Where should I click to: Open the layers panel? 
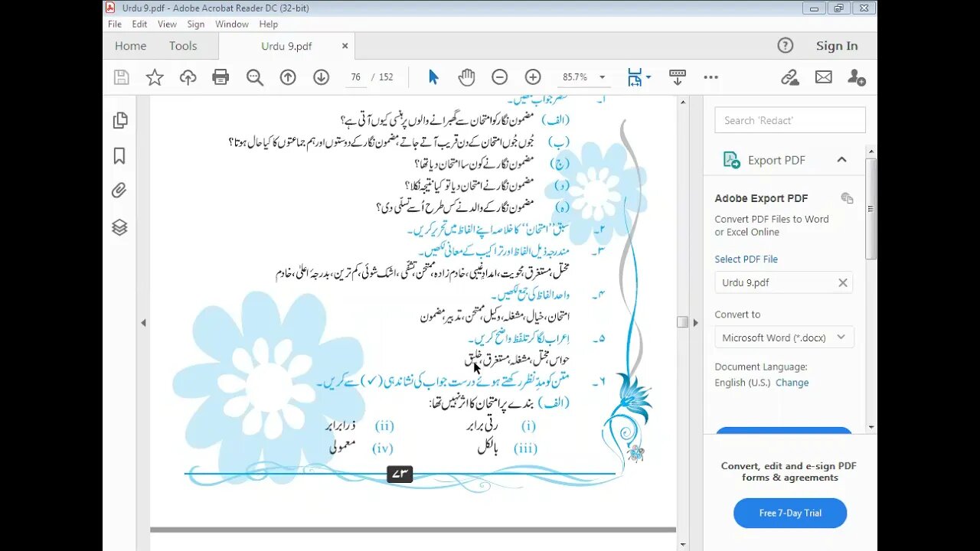coord(119,227)
